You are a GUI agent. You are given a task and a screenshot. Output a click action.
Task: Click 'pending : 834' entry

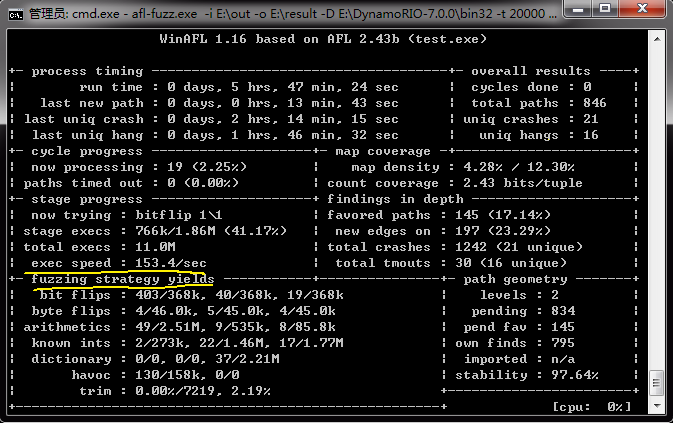tap(523, 311)
